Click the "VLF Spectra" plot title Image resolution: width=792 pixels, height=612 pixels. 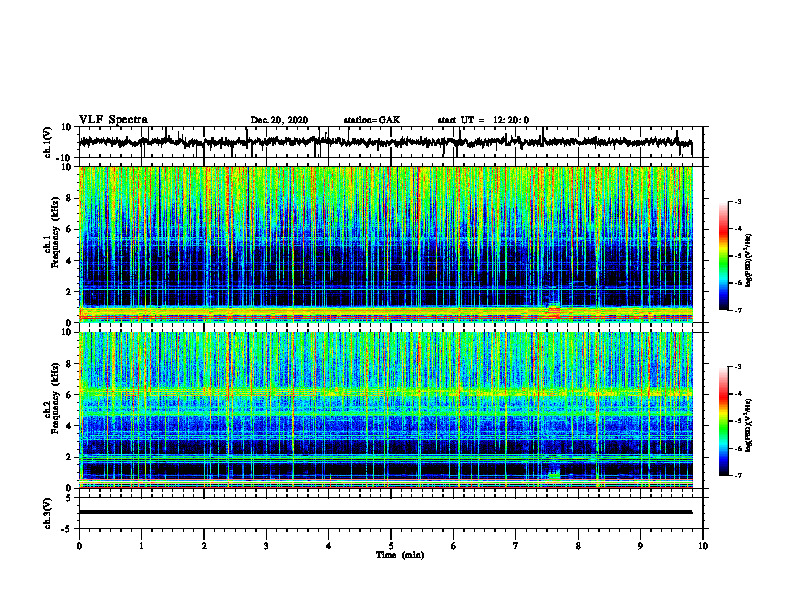point(113,119)
